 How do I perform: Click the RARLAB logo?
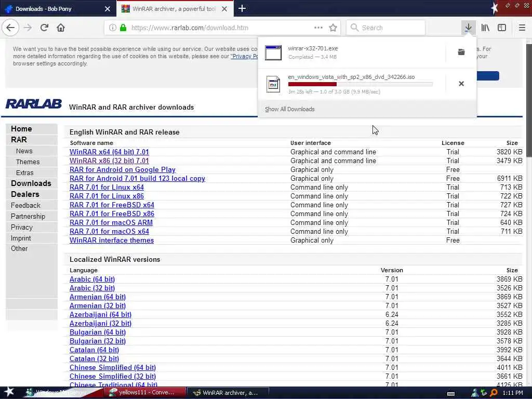tap(34, 104)
